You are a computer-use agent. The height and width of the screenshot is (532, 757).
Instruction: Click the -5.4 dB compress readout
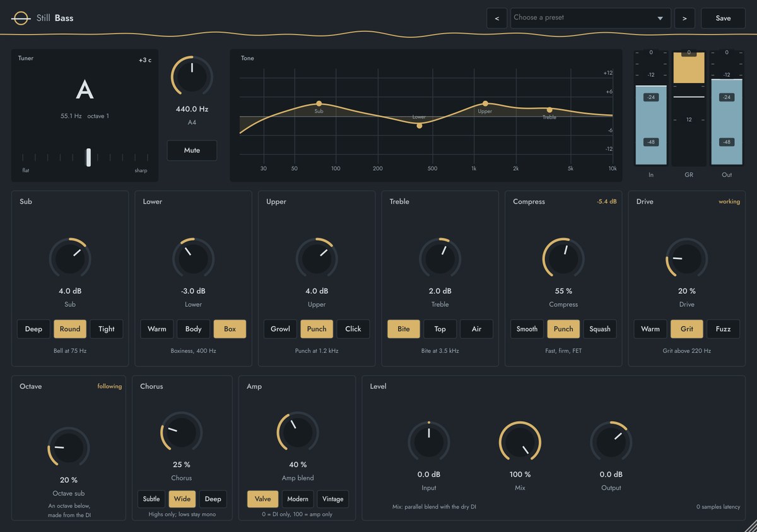(x=606, y=202)
